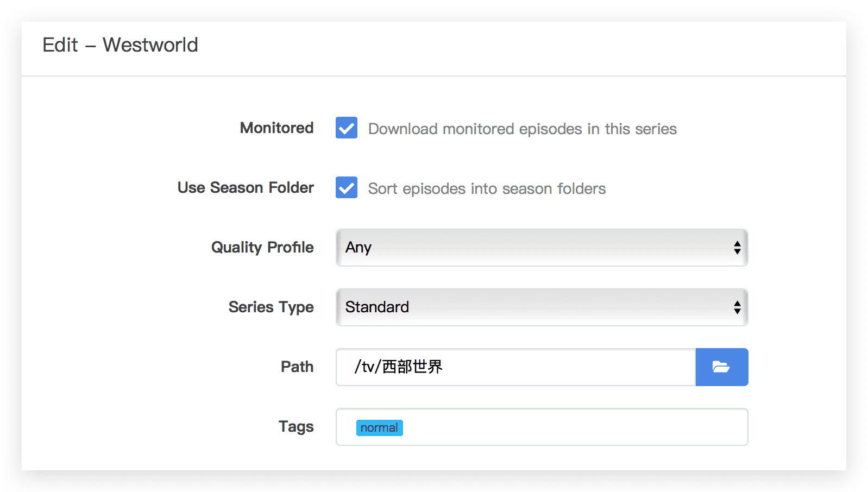
Task: Click the empty area of Tags field
Action: click(575, 427)
